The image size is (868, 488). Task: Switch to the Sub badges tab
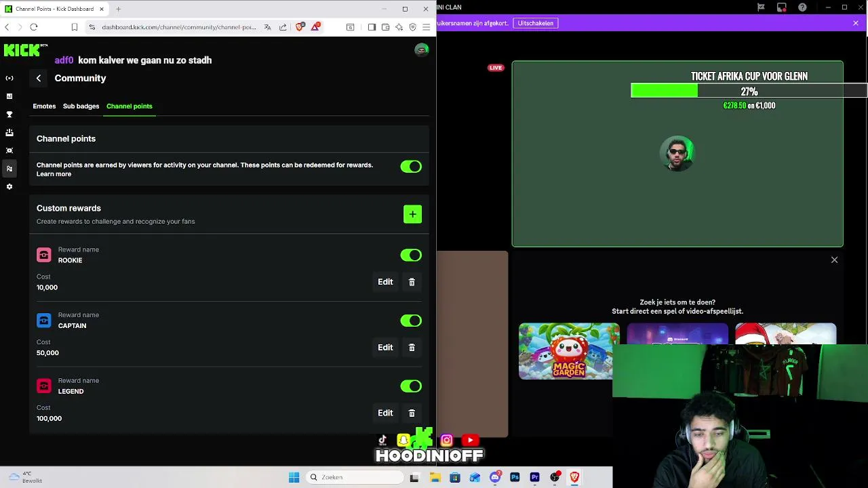tap(81, 106)
